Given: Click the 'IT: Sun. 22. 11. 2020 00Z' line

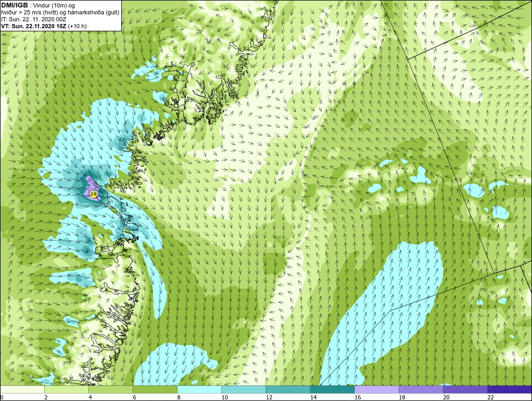Looking at the screenshot, I should click(x=34, y=19).
